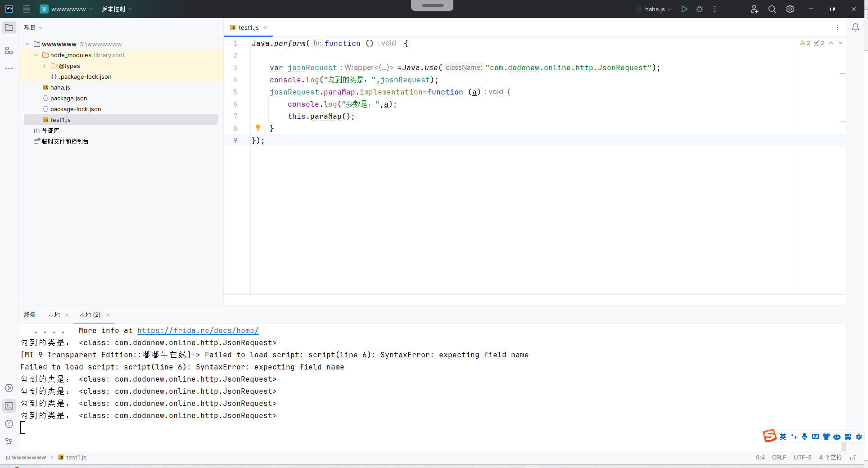Open more actions next to debug
The width and height of the screenshot is (868, 468).
(x=715, y=9)
